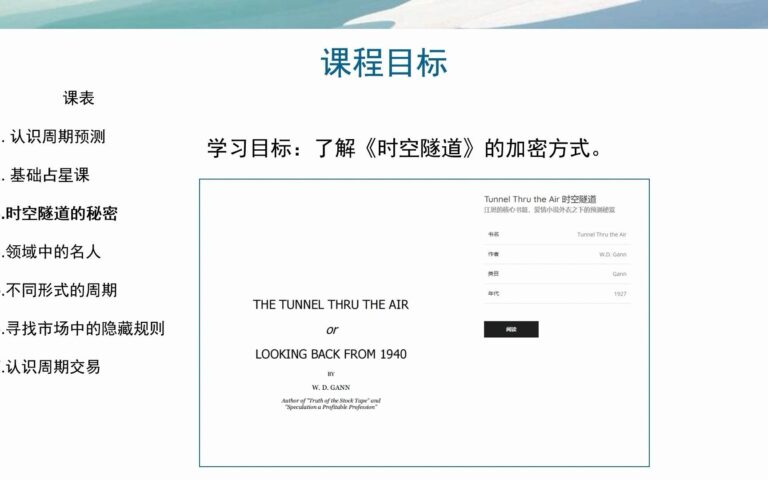Click the Tunnel Thru the Air 时空隧道 heading

pyautogui.click(x=540, y=199)
